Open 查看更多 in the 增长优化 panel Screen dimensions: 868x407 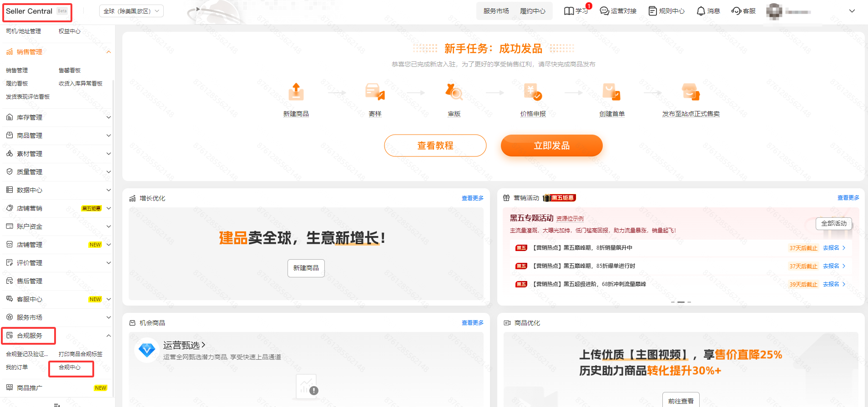[x=472, y=198]
